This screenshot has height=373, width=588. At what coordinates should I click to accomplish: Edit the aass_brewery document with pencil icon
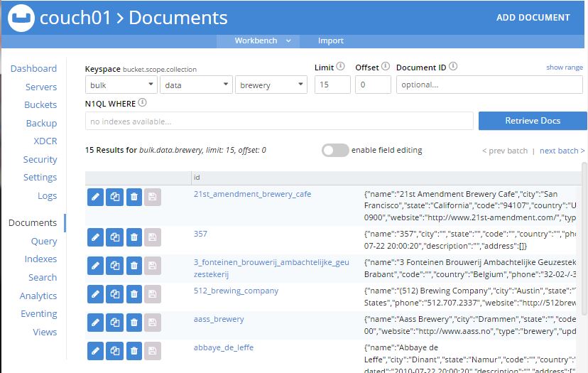tap(95, 323)
